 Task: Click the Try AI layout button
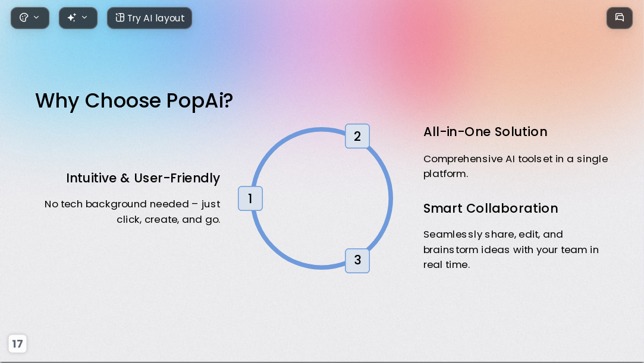point(149,18)
